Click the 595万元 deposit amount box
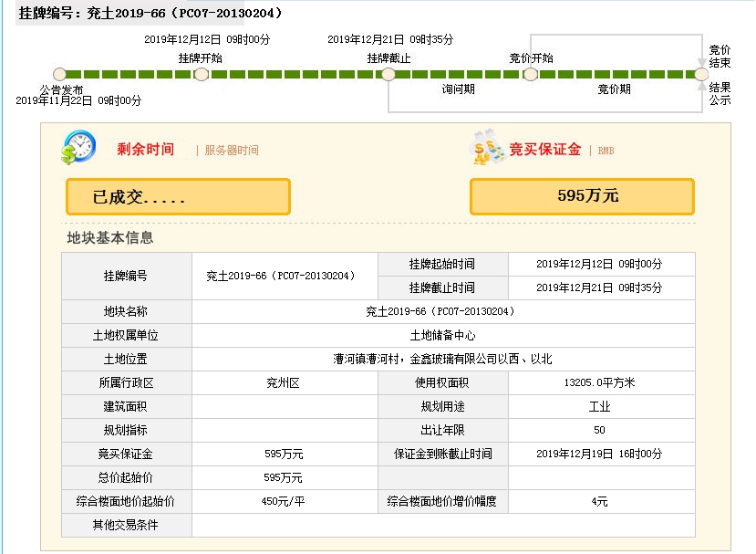The image size is (756, 554). click(x=582, y=196)
